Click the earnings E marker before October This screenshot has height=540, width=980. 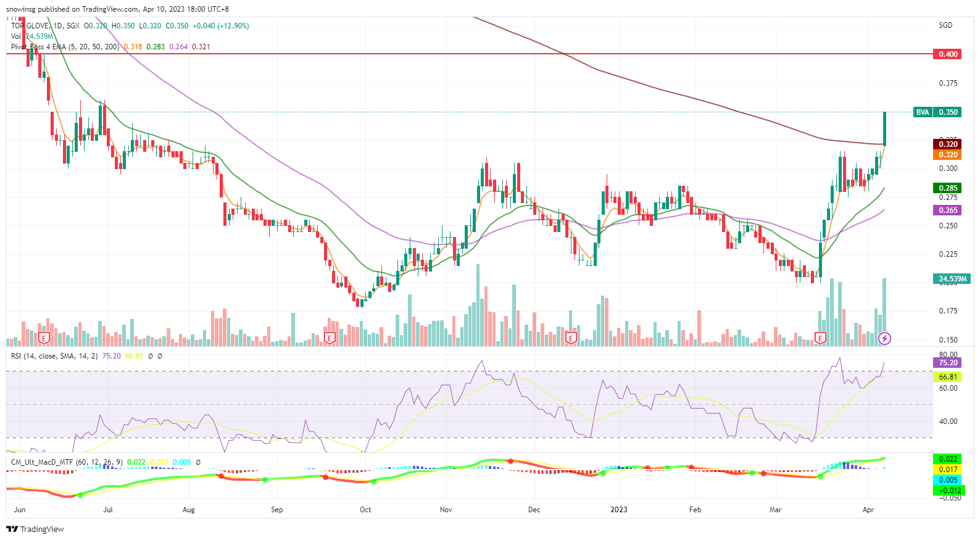[x=330, y=338]
